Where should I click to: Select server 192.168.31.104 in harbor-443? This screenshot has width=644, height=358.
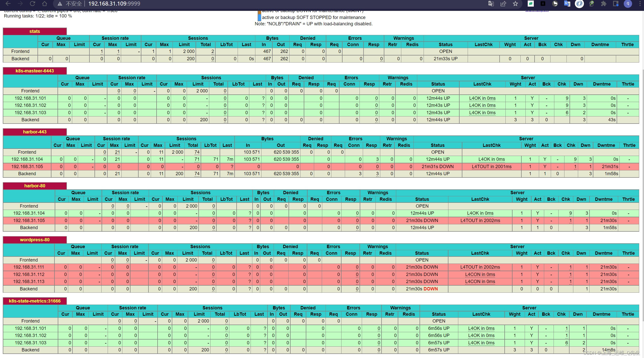[27, 159]
